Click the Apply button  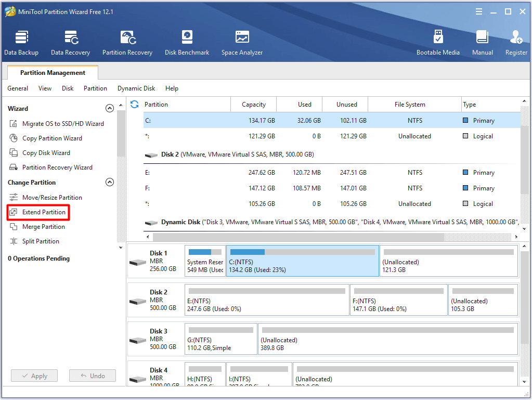click(34, 376)
